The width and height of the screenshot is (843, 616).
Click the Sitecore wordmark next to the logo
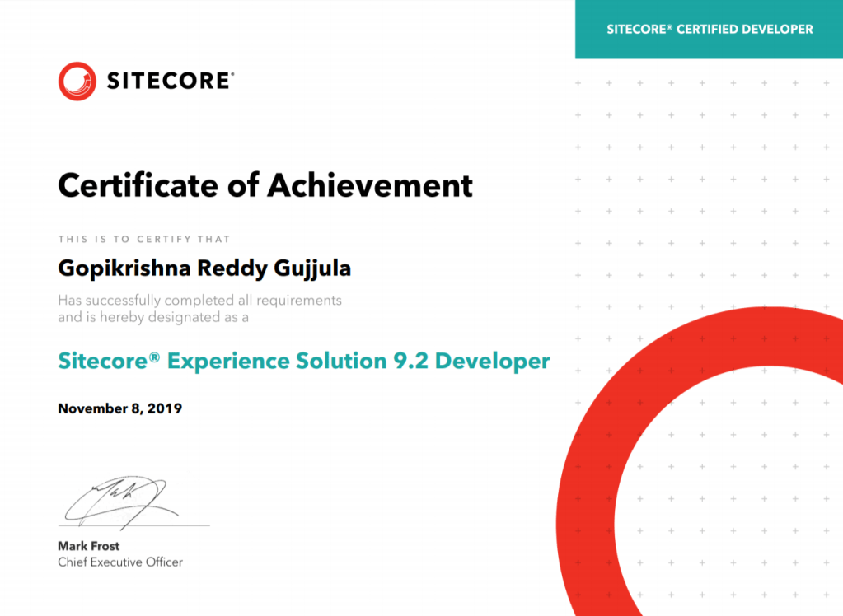(167, 80)
